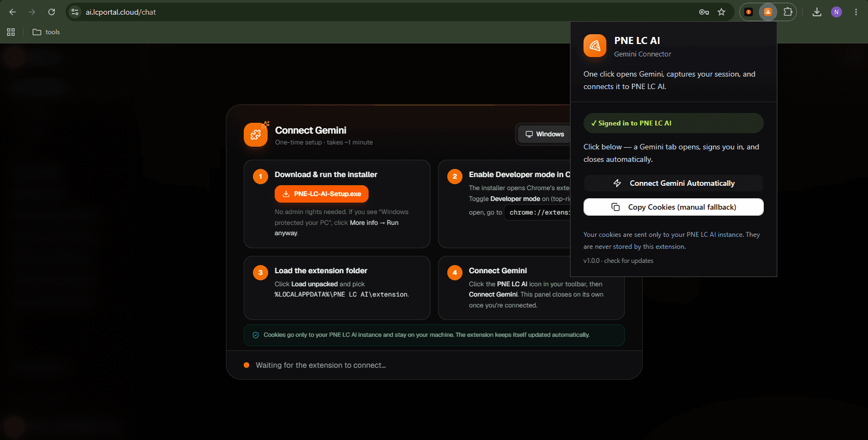Viewport: 868px width, 440px height.
Task: Open the password manager key icon
Action: pos(704,12)
